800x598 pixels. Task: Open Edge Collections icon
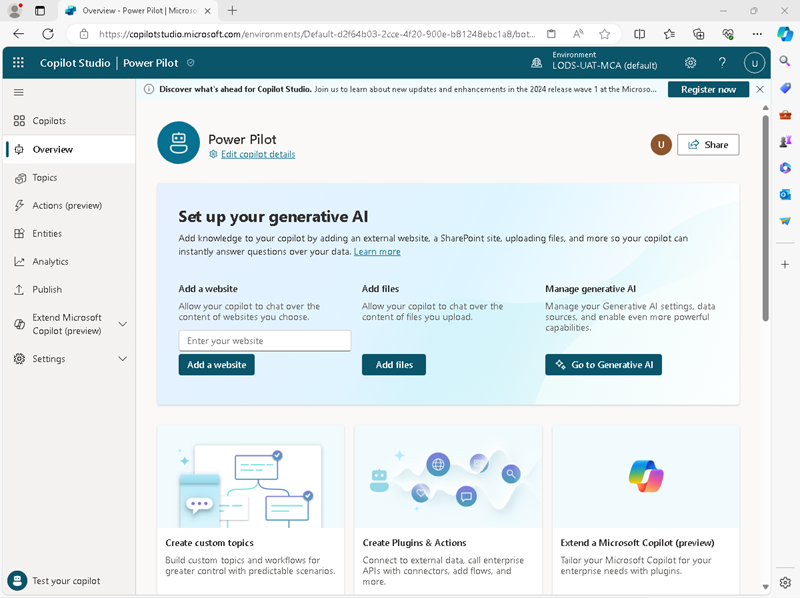pos(698,34)
